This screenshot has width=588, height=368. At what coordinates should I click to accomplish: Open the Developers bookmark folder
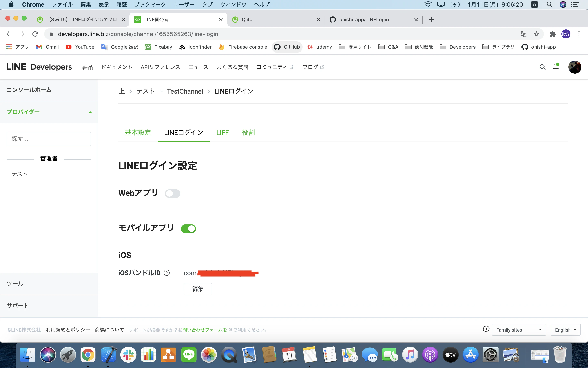(x=458, y=47)
